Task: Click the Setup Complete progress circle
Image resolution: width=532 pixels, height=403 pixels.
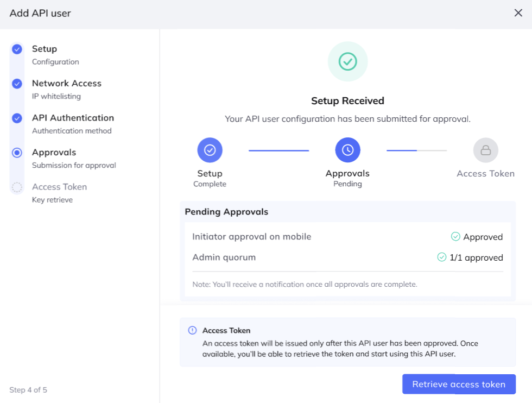Action: [210, 150]
